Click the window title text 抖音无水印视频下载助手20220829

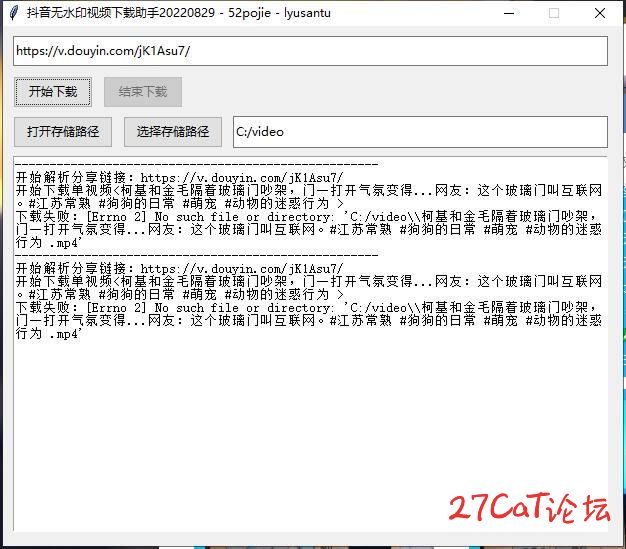click(x=121, y=13)
